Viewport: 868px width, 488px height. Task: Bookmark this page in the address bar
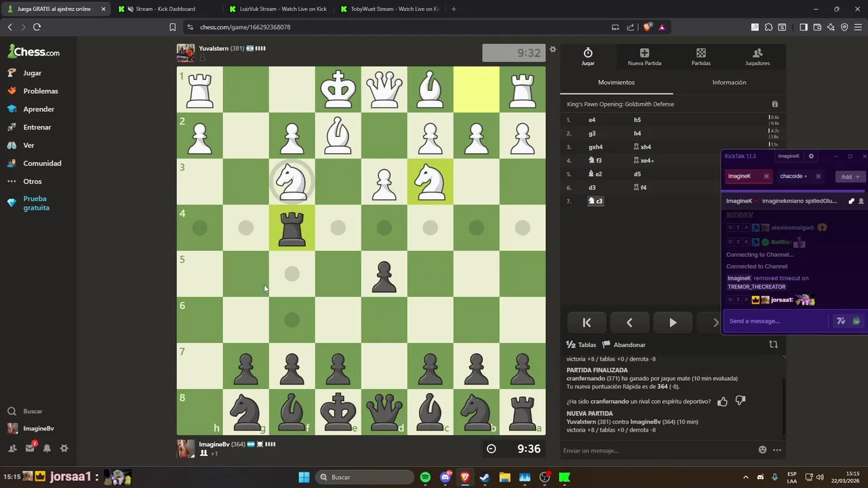(172, 27)
